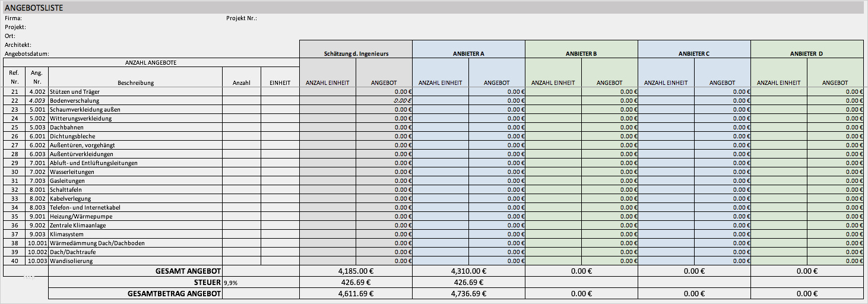Select the ANBIETER A column header
Viewport: 868px width, 304px height.
click(468, 53)
